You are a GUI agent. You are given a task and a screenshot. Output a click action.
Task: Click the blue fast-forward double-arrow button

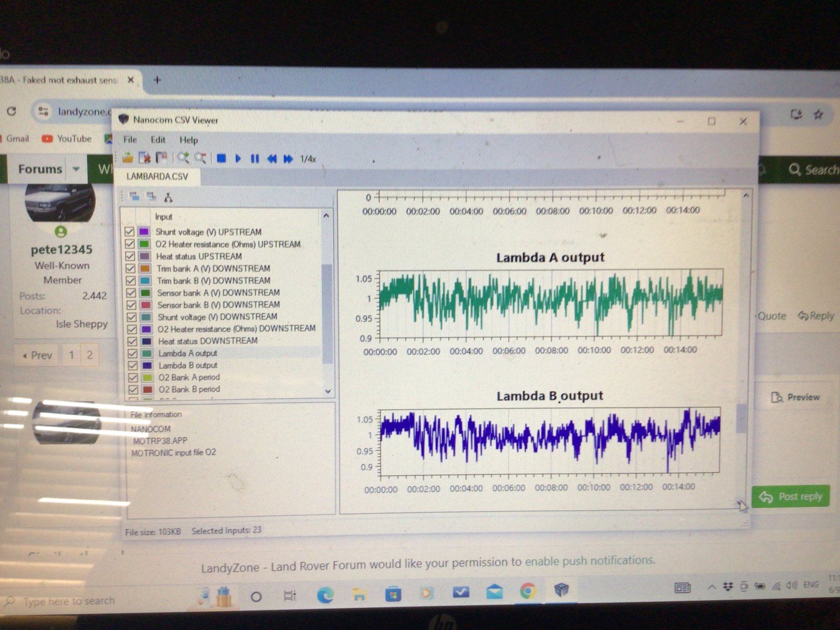click(288, 159)
